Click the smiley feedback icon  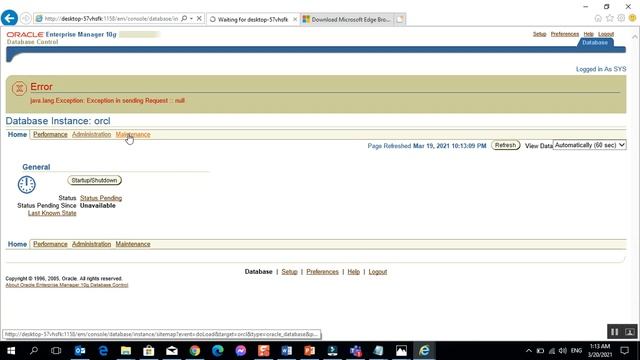pyautogui.click(x=633, y=18)
